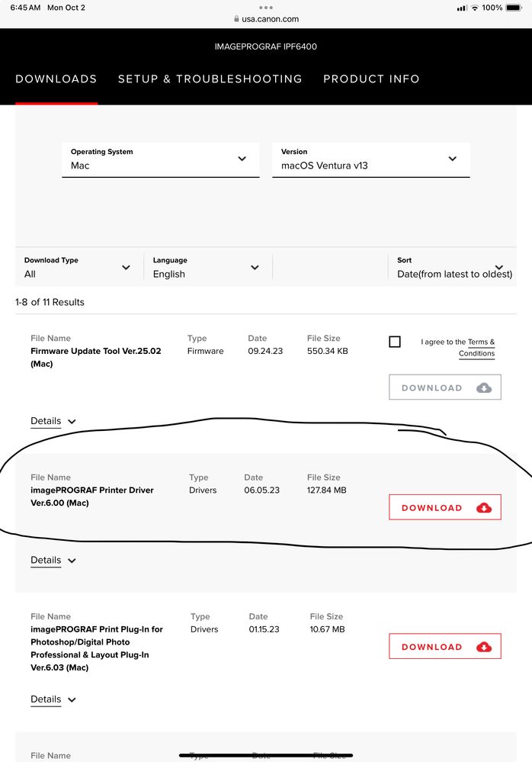Click cloud icon on Firmware Update download
Screen dimensions: 532x762
point(484,387)
